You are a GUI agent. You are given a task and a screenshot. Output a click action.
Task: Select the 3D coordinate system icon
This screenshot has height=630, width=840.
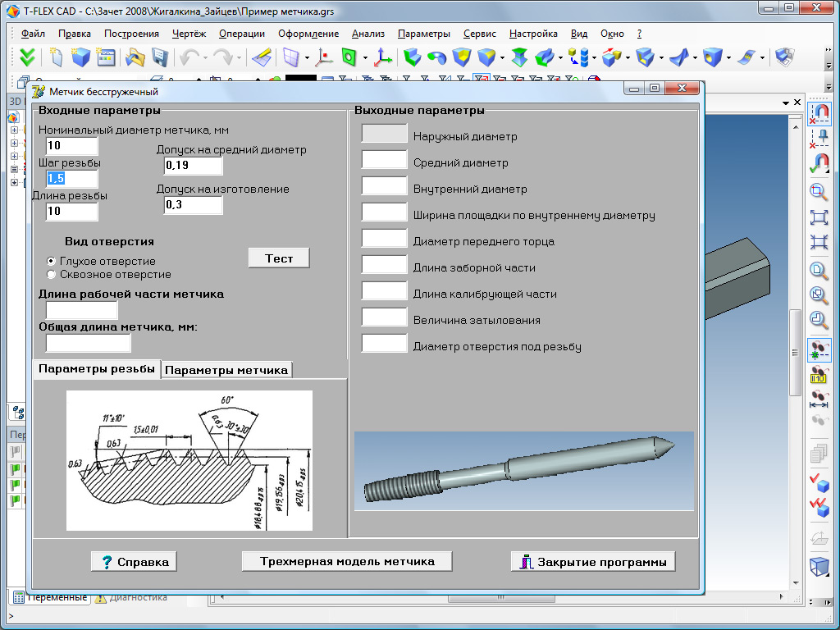click(x=383, y=57)
